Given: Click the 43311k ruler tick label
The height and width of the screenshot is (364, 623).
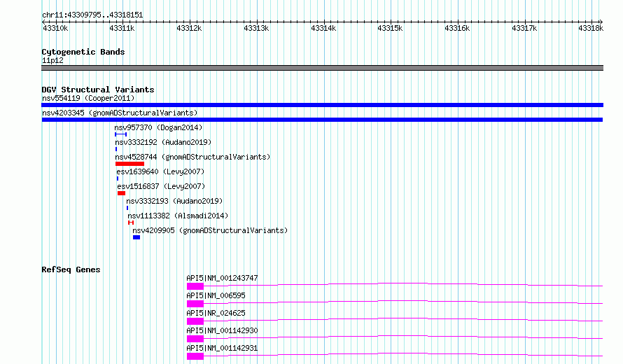Looking at the screenshot, I should (122, 28).
